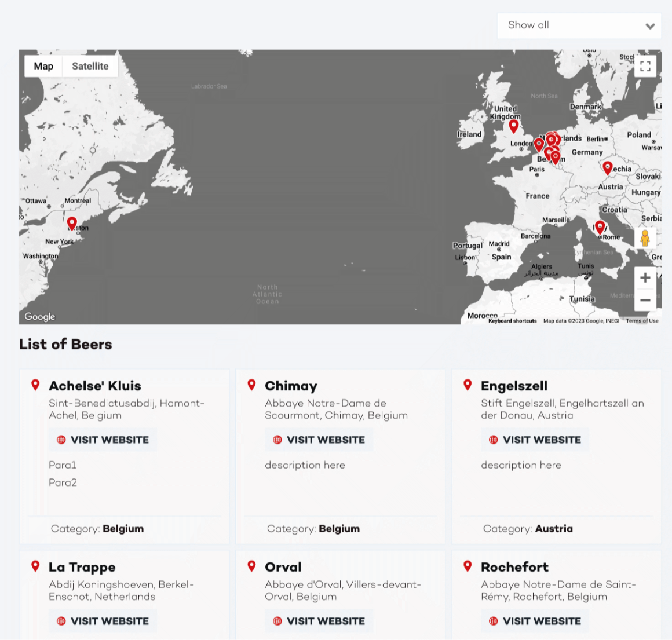
Task: Click the Para2 description text
Action: [63, 482]
